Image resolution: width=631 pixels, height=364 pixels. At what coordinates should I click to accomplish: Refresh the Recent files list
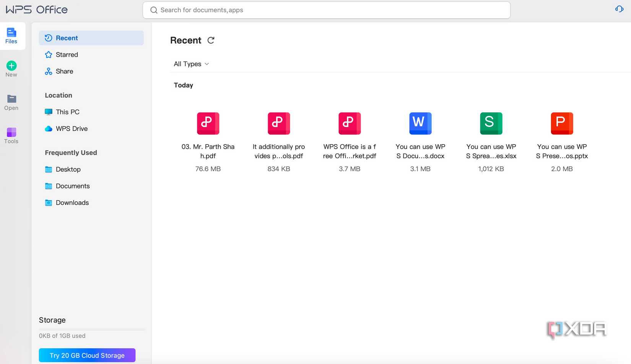211,40
